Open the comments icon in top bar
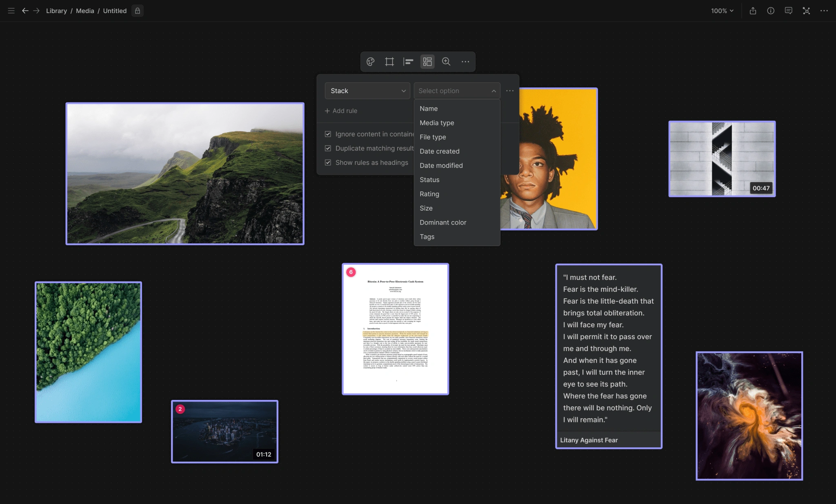 pos(788,11)
